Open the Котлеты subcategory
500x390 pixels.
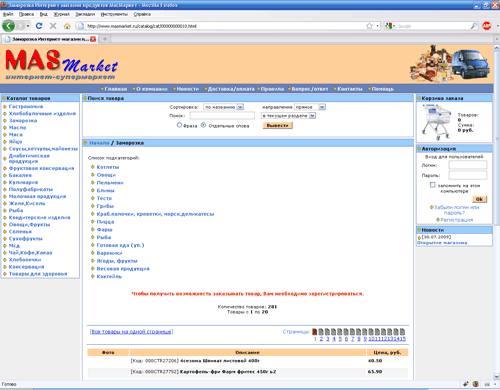[x=108, y=167]
